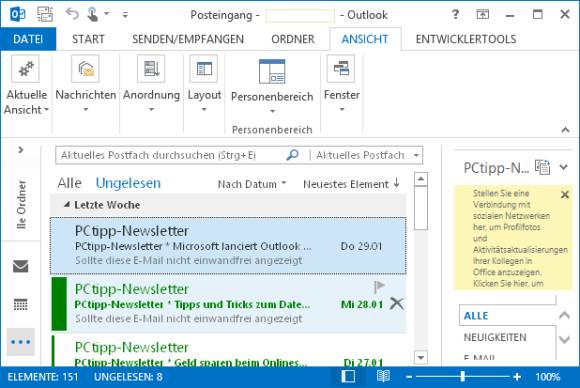The height and width of the screenshot is (388, 580).
Task: Select PCtipp-Newsletter email from Do 29.01
Action: pyautogui.click(x=228, y=246)
